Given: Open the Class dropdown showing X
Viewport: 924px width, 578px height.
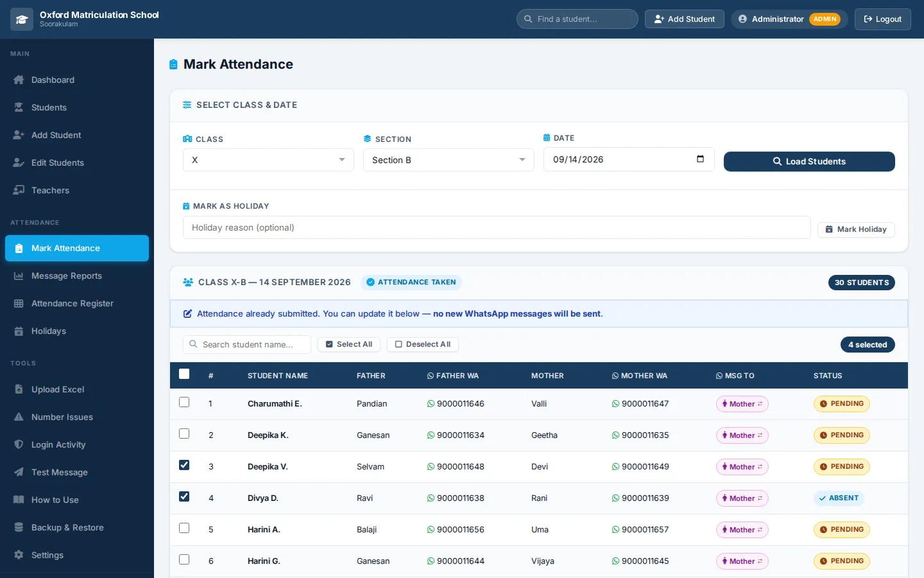Looking at the screenshot, I should pos(268,160).
